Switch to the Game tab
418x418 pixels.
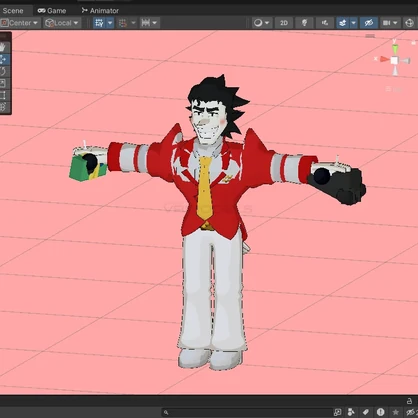click(52, 11)
